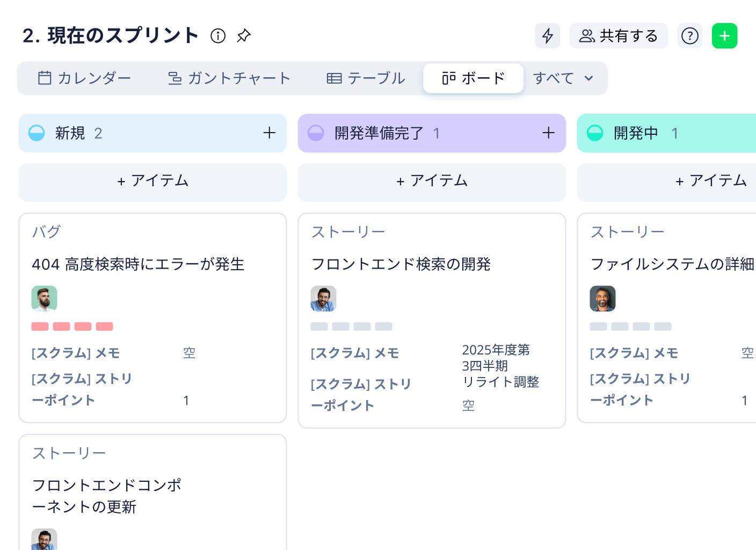Open assignee avatar on the 404 bug card
Viewport: 756px width, 550px height.
[45, 299]
